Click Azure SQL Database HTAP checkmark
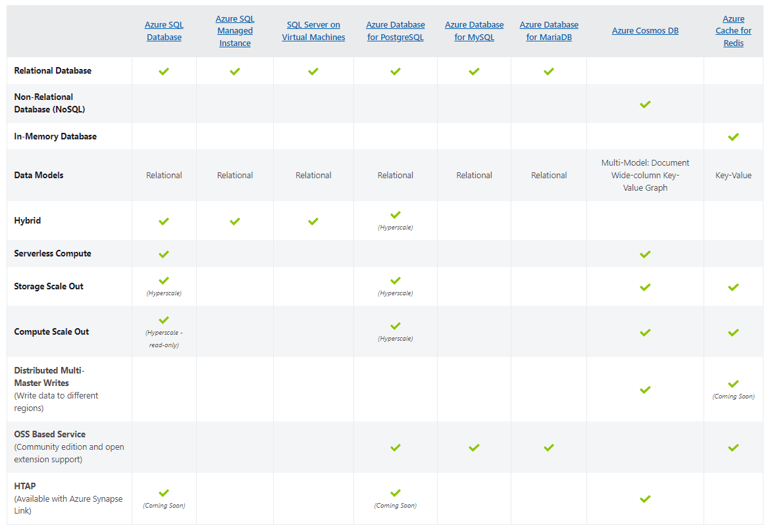This screenshot has width=772, height=532. pos(164,493)
